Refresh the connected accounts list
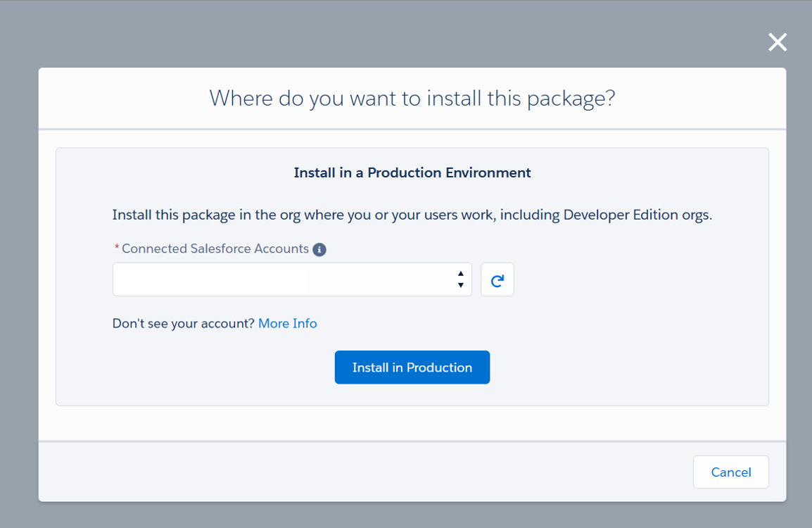This screenshot has height=528, width=812. (x=497, y=280)
